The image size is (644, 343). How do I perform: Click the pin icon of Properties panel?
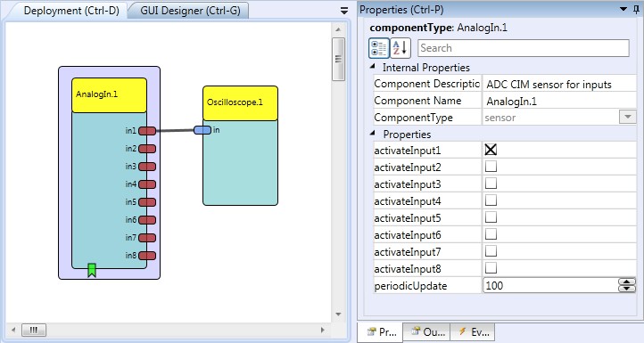point(636,10)
